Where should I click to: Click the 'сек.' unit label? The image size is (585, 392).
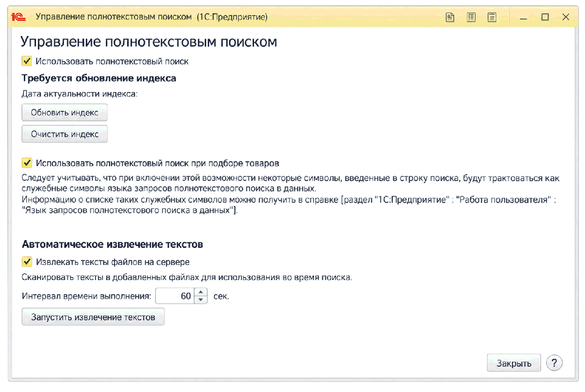[x=221, y=296]
